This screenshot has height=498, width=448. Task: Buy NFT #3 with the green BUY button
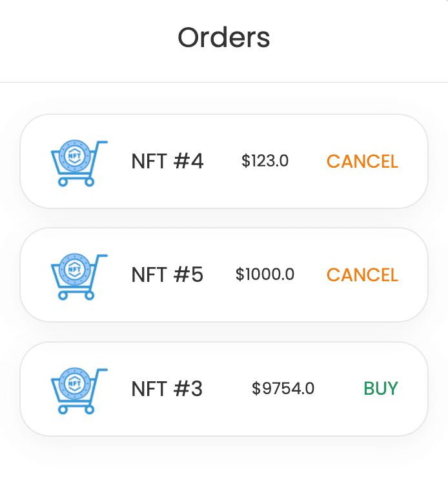pyautogui.click(x=381, y=388)
